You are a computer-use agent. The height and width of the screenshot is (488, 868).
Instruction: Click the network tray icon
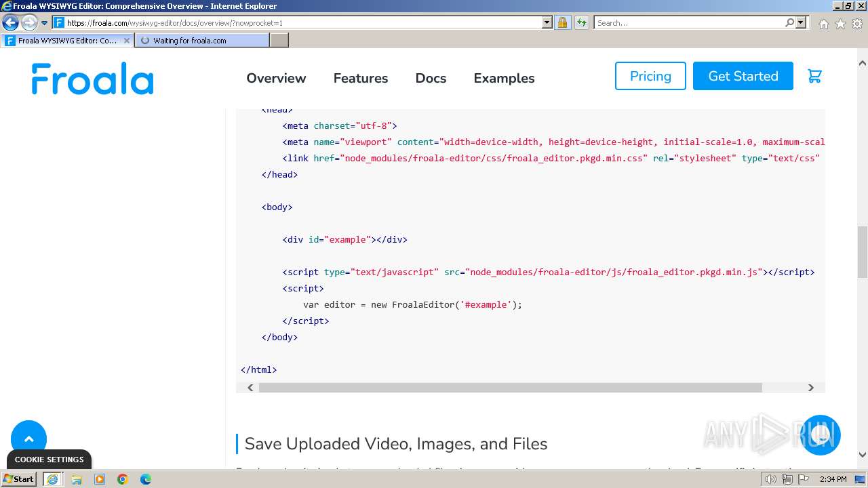click(787, 479)
